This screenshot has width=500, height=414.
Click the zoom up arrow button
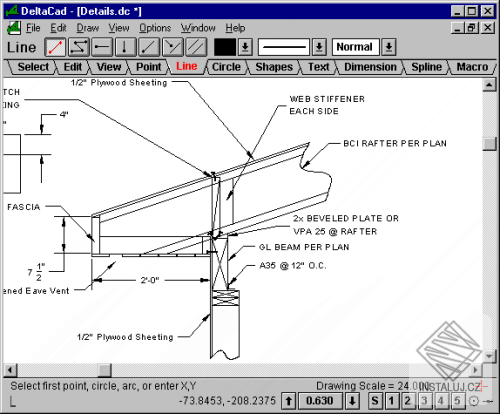click(x=289, y=401)
